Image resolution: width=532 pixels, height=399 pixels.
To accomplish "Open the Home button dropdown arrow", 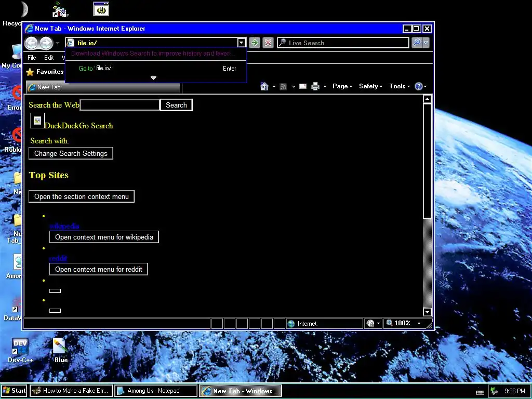I will pyautogui.click(x=274, y=87).
